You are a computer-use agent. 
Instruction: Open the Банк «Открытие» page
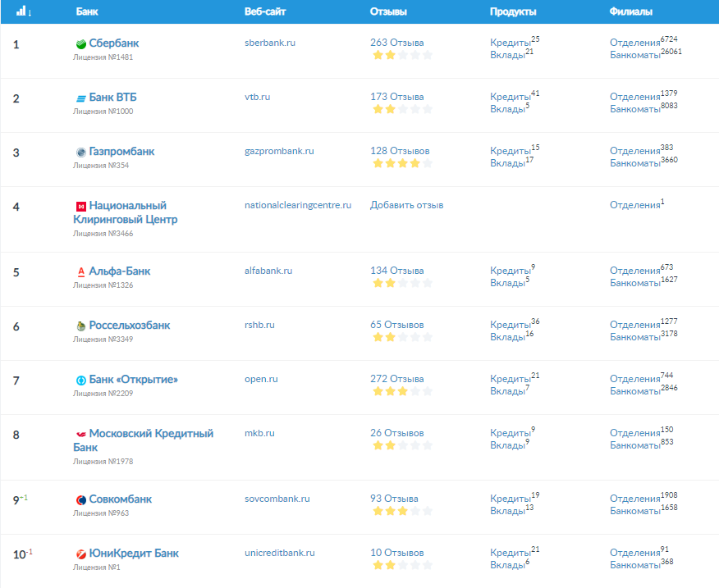click(134, 380)
